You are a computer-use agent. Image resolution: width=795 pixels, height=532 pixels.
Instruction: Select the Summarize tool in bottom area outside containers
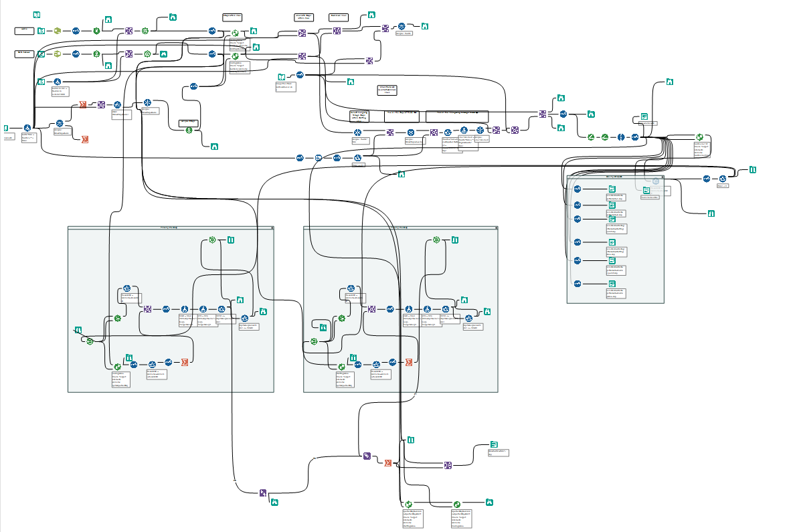point(388,462)
